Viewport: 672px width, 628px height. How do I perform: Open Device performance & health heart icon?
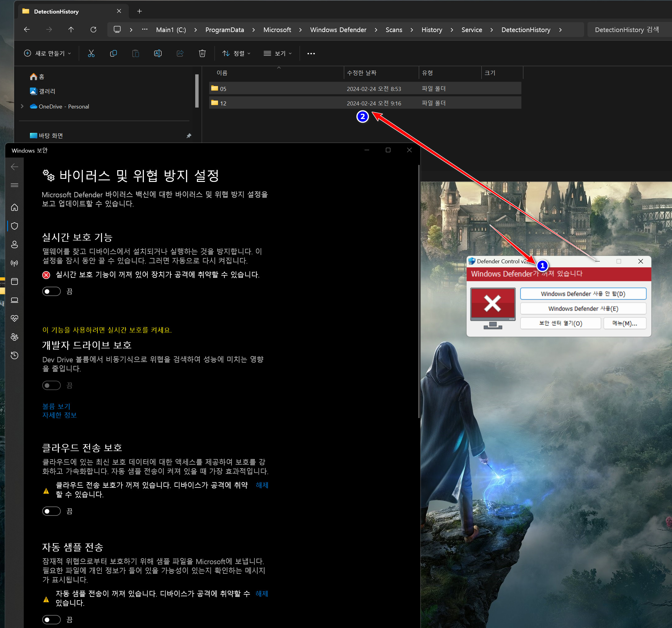click(x=14, y=318)
